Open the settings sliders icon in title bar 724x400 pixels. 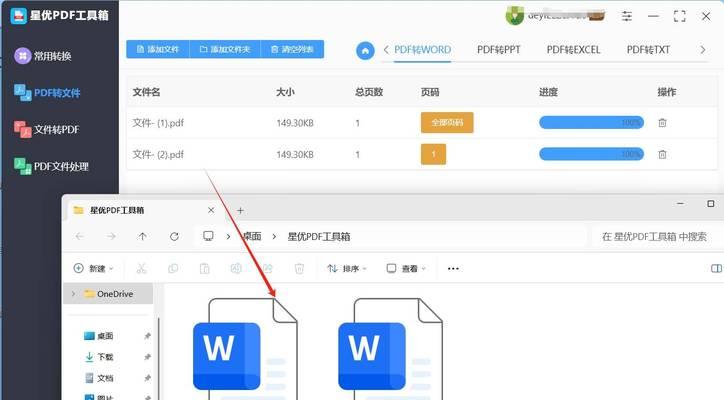point(627,16)
